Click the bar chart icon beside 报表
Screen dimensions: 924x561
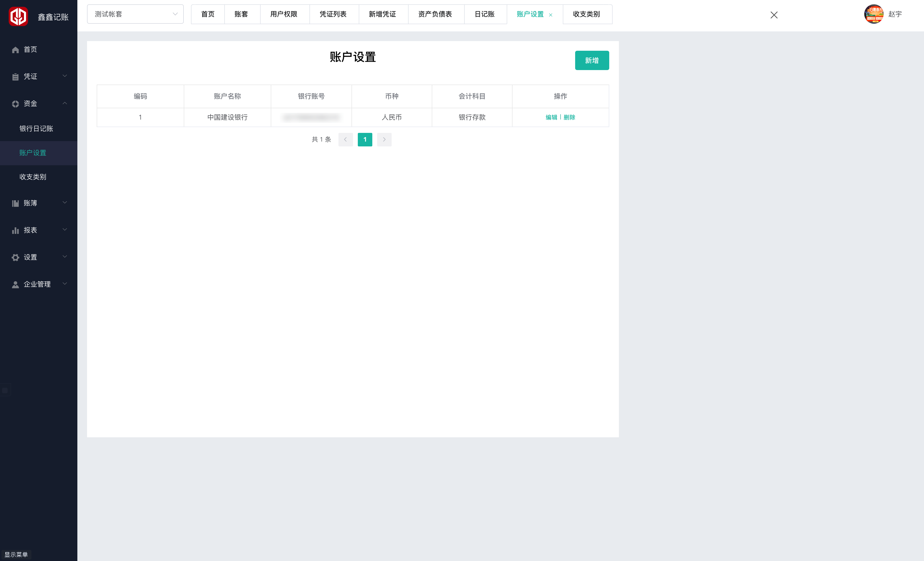15,230
